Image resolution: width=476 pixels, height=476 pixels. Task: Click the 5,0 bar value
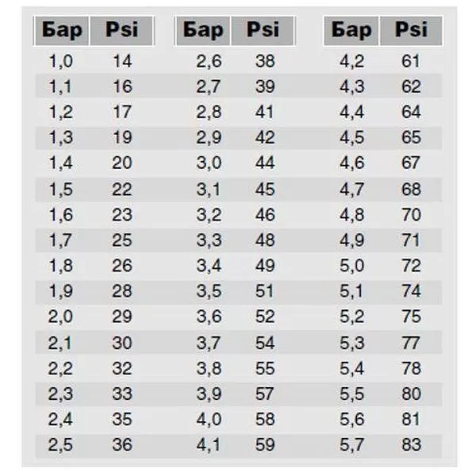point(351,266)
